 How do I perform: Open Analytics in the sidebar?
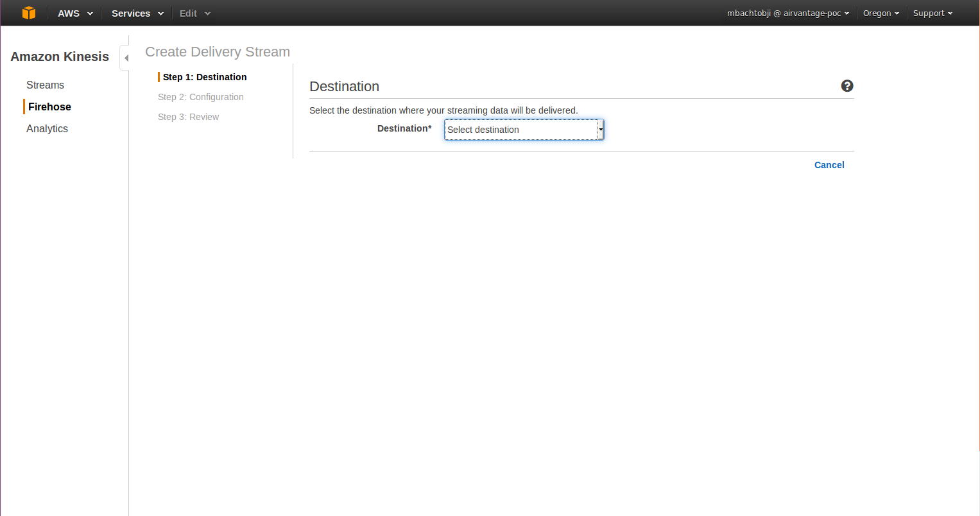47,128
